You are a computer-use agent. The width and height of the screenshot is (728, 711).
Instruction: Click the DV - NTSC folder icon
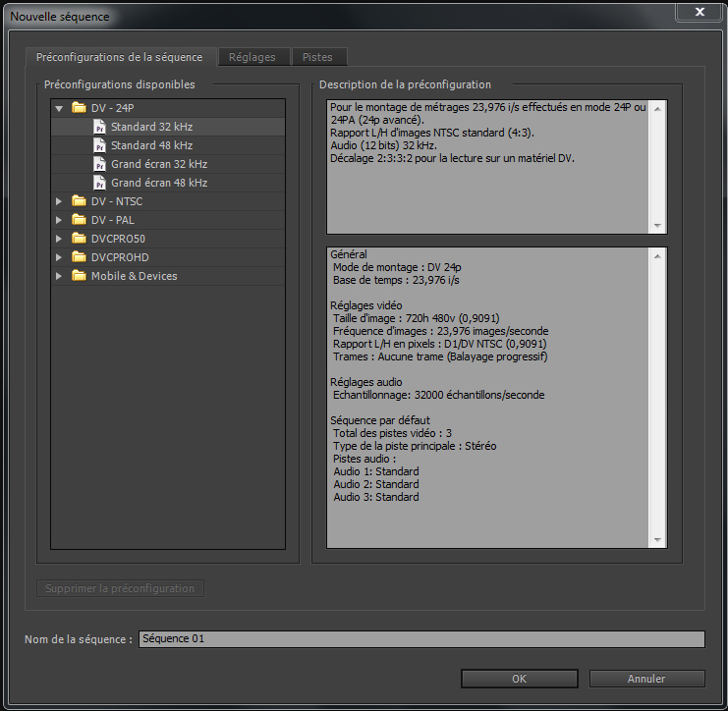[79, 201]
